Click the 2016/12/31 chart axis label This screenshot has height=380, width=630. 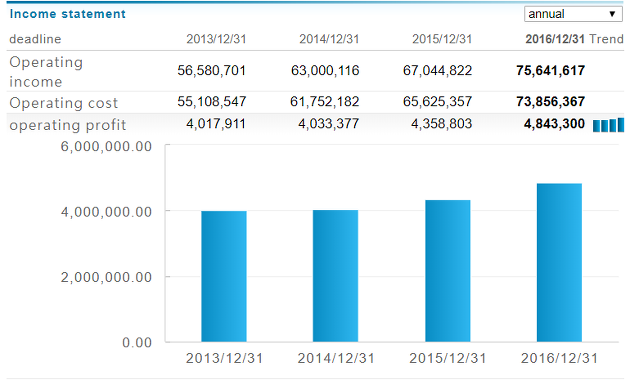(x=559, y=358)
